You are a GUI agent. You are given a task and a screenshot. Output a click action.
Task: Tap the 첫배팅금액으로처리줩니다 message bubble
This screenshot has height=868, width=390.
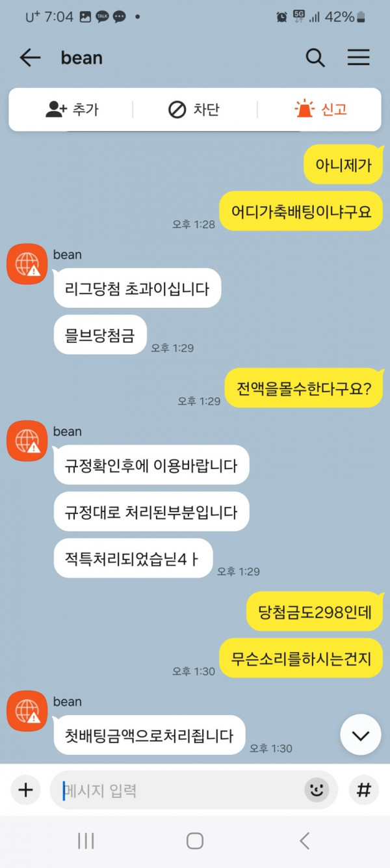149,735
